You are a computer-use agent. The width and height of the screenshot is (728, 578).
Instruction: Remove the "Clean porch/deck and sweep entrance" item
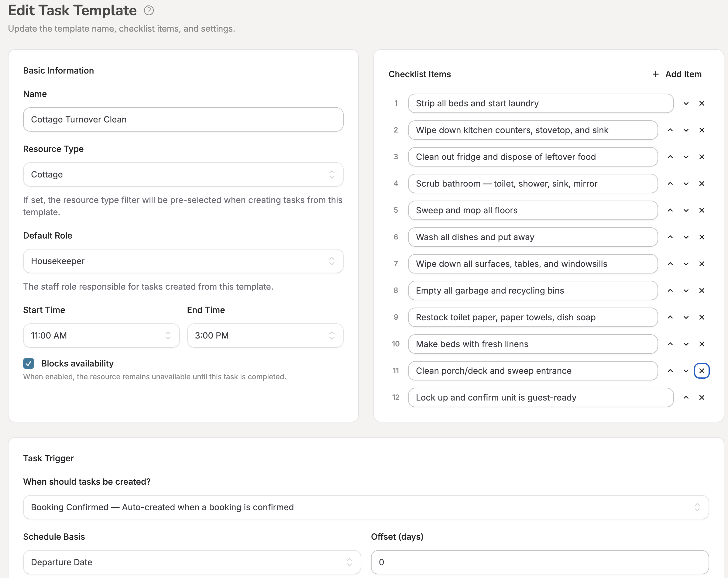tap(702, 370)
